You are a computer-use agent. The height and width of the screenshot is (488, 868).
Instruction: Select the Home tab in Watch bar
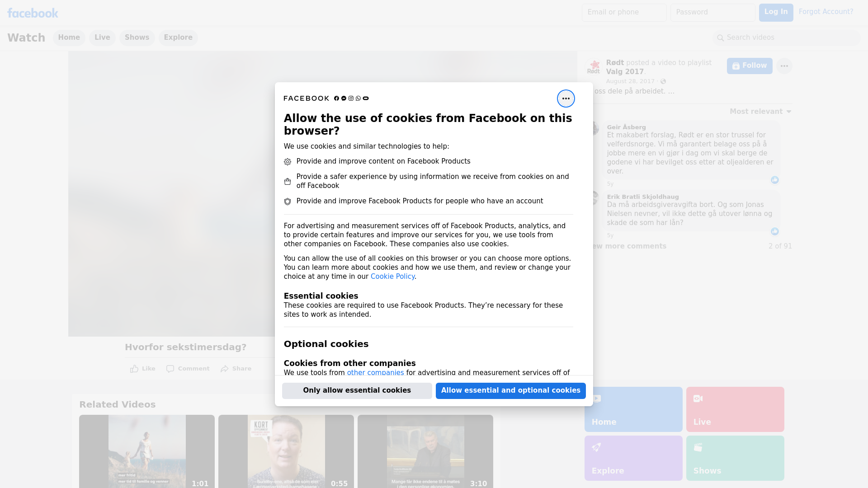(x=69, y=38)
